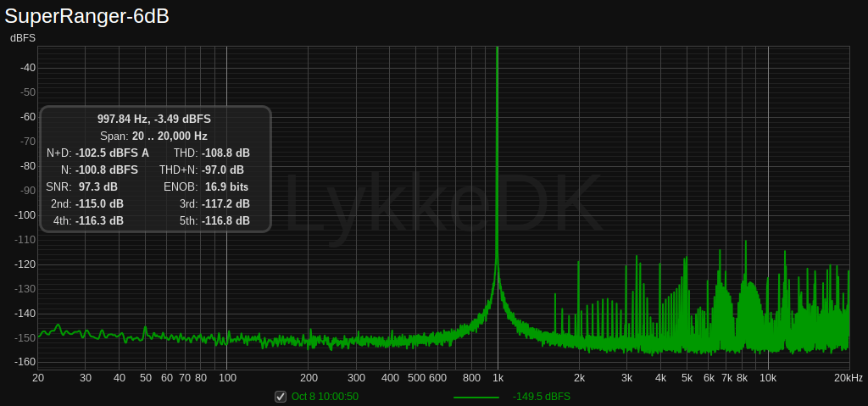This screenshot has height=406, width=868.
Task: Click the Span 20 .. 20,000 Hz text
Action: click(154, 136)
